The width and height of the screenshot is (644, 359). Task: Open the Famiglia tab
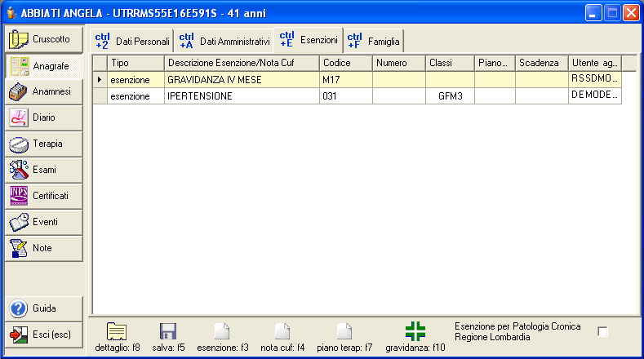[x=373, y=41]
